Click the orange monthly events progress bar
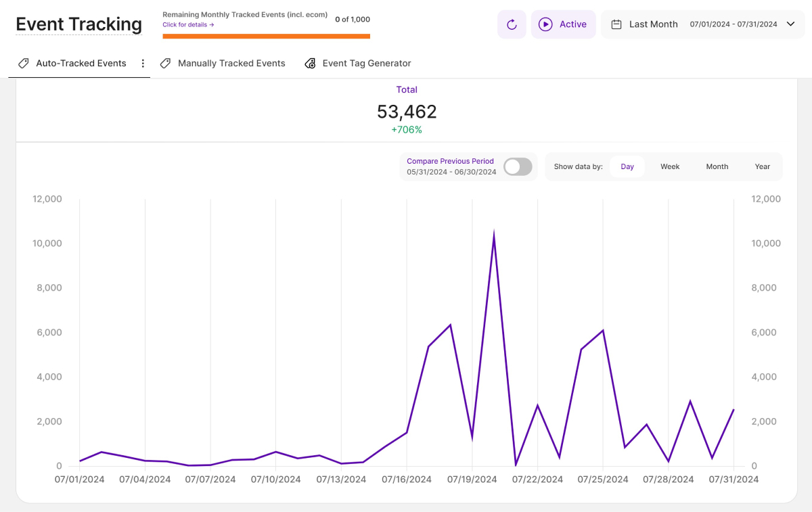The image size is (812, 512). [x=266, y=37]
